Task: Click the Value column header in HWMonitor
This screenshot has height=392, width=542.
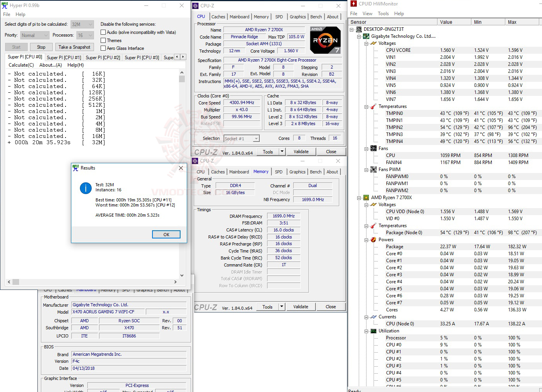Action: tap(454, 22)
